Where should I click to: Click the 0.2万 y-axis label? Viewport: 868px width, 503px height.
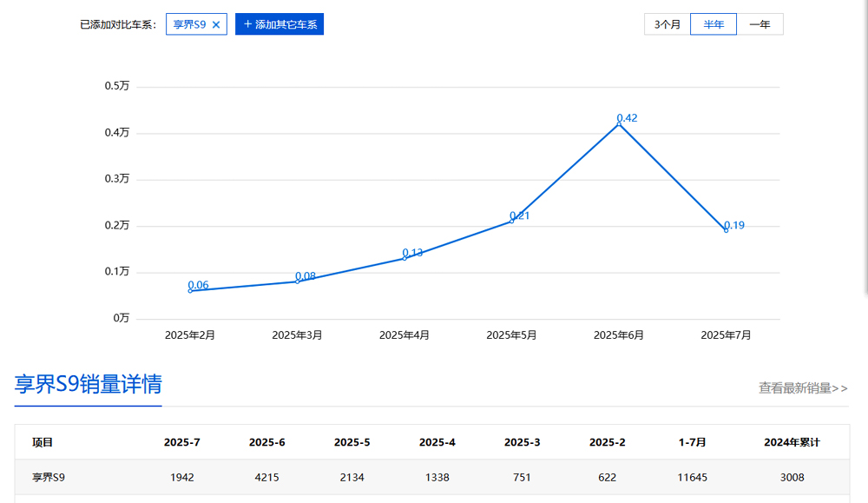point(117,225)
